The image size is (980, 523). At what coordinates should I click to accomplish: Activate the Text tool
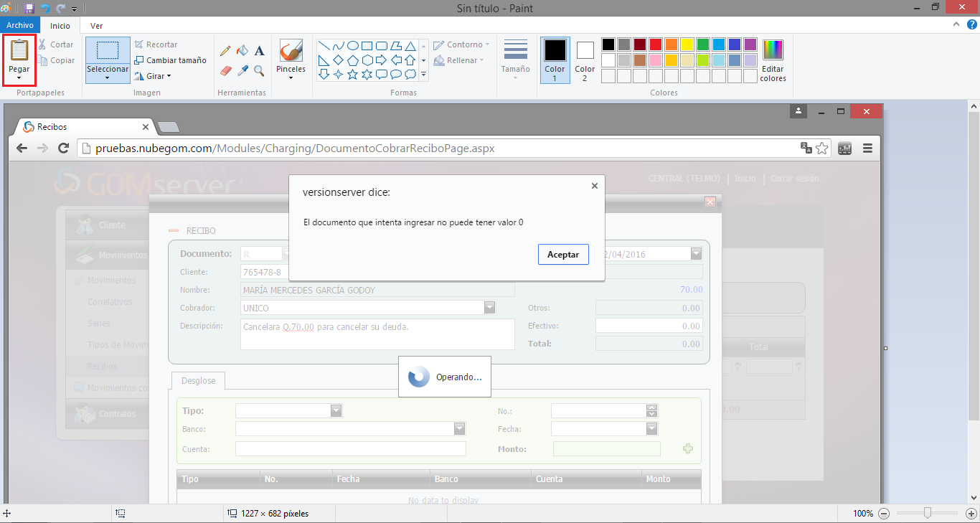pyautogui.click(x=260, y=51)
